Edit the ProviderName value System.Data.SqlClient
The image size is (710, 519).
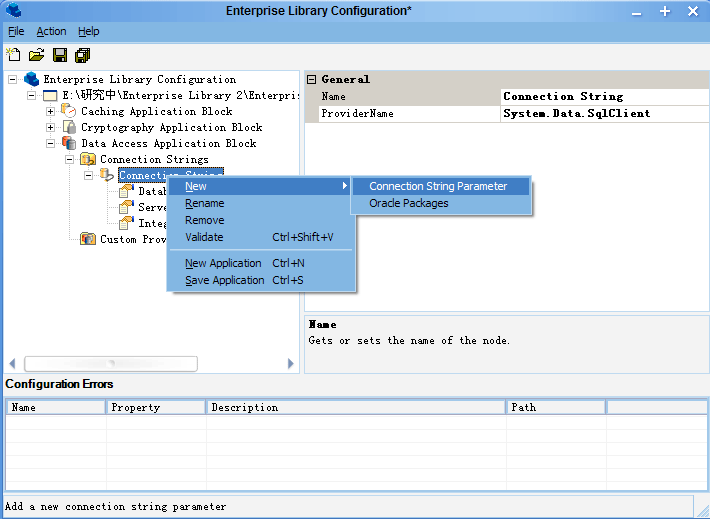[x=605, y=113]
